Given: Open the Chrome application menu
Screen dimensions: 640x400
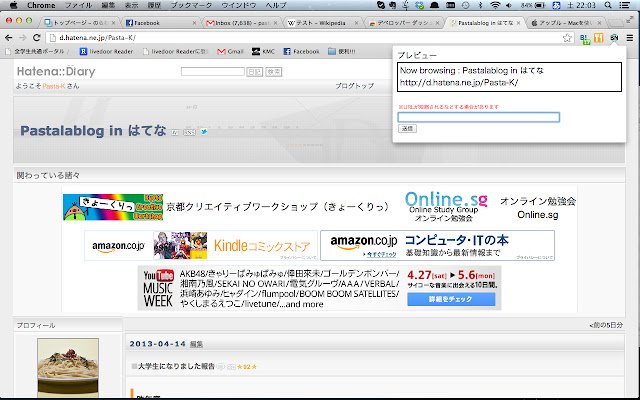Looking at the screenshot, I should tap(41, 5).
